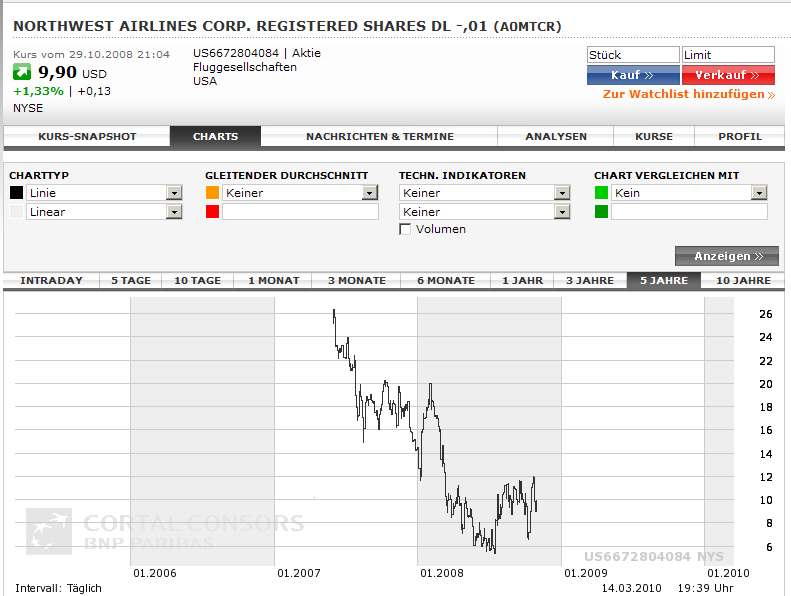Select the 10 Tage time range
The height and width of the screenshot is (596, 791).
[x=197, y=281]
